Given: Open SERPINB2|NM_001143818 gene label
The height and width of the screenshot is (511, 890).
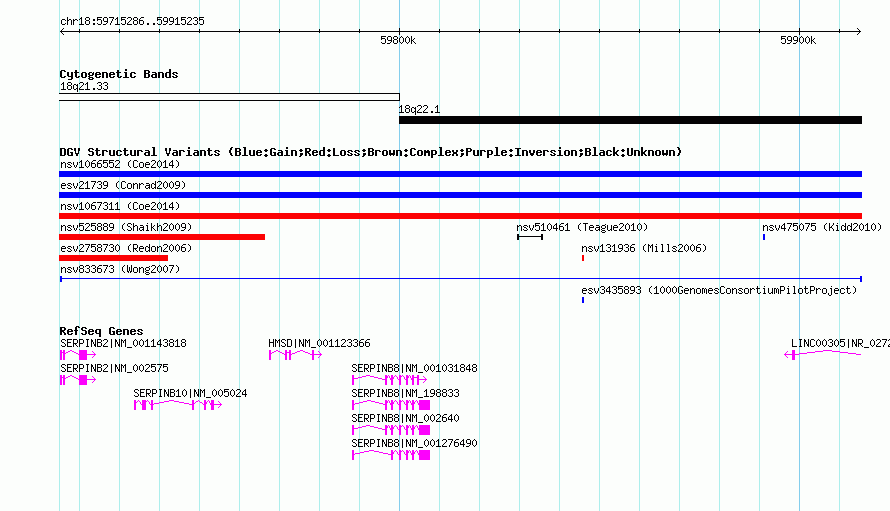Looking at the screenshot, I should 123,344.
